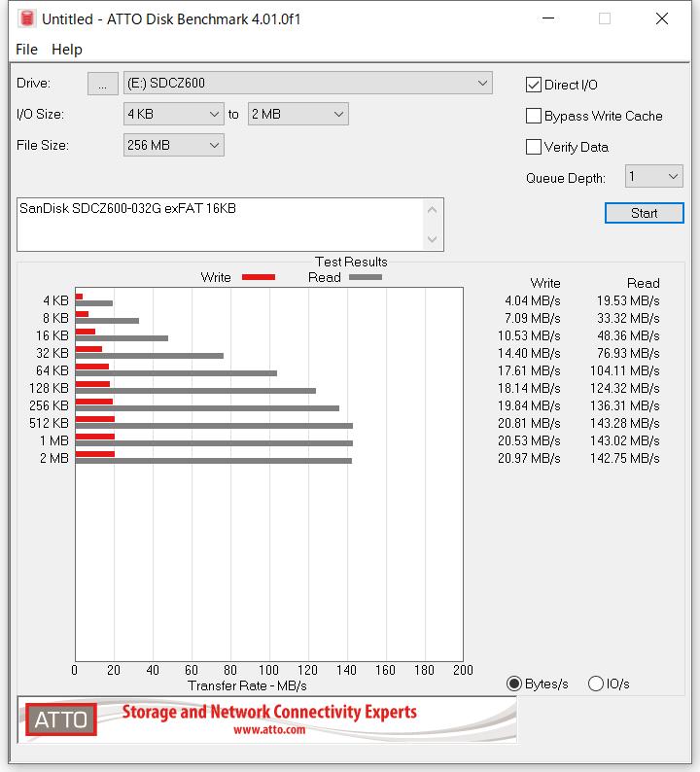
Task: Click the ATTO logo in the banner
Action: point(61,719)
